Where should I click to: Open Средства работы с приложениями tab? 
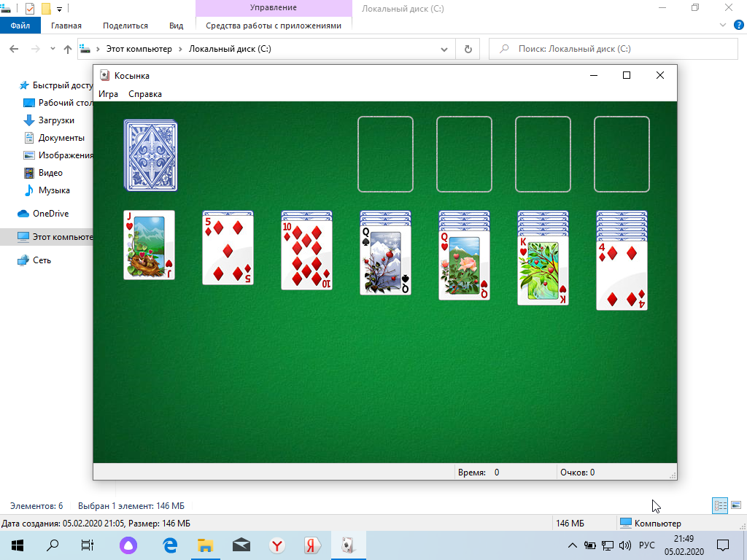click(x=274, y=26)
